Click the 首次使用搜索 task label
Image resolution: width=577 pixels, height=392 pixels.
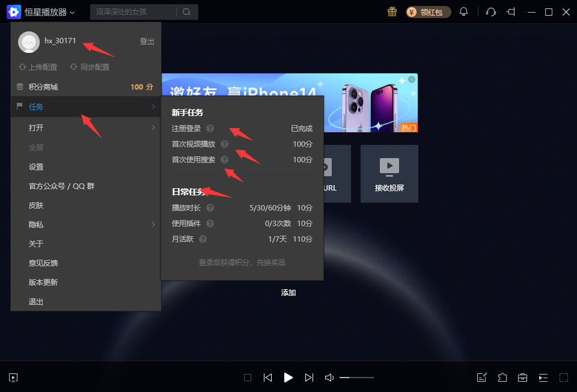click(194, 160)
